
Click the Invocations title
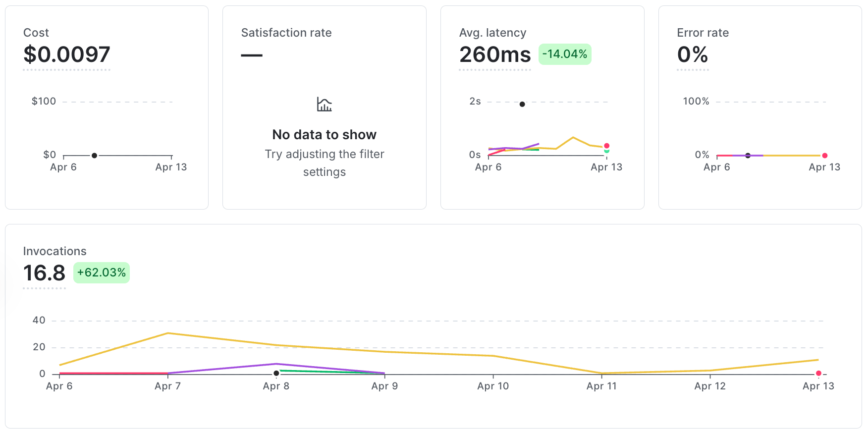(x=54, y=251)
